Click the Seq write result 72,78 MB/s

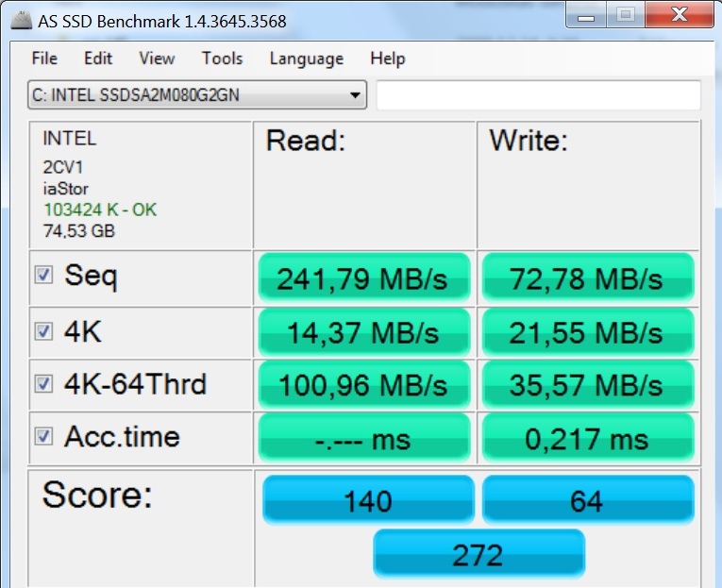[588, 278]
